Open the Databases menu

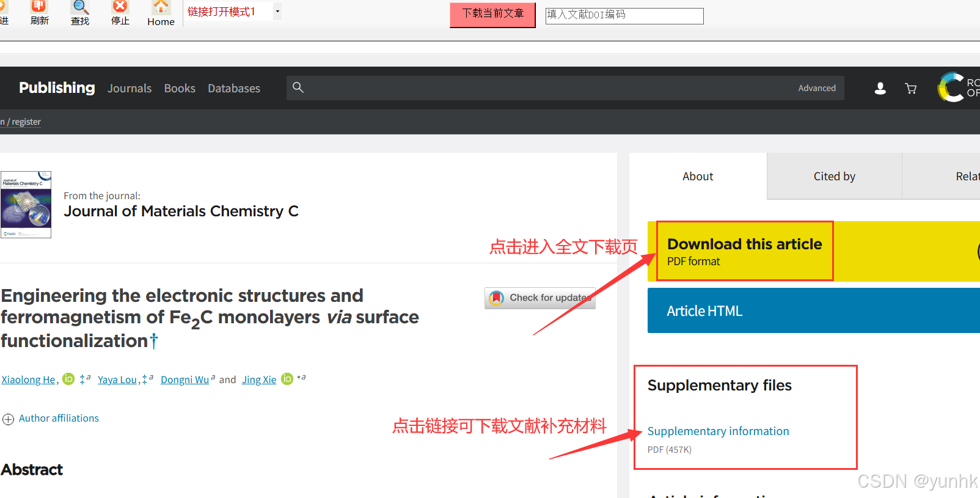(234, 89)
